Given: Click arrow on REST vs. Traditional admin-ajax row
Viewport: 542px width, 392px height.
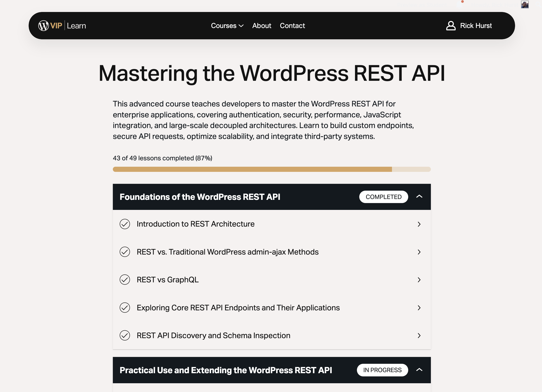Looking at the screenshot, I should coord(419,252).
